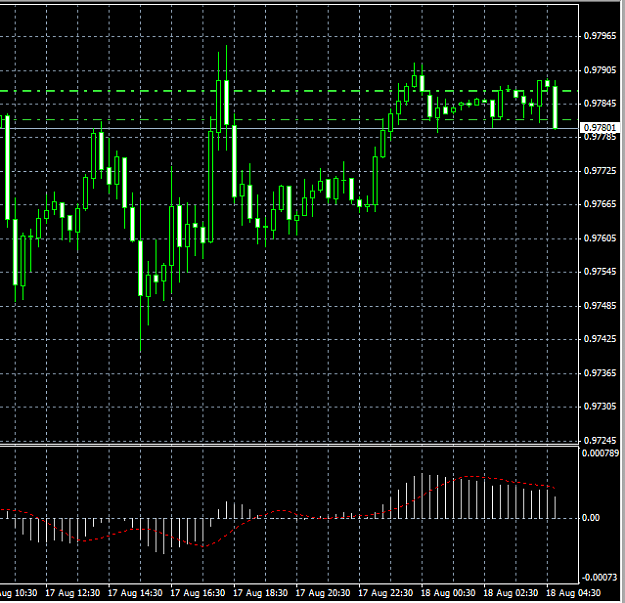Click the 0.97245 price axis label
Image resolution: width=625 pixels, height=603 pixels.
[x=599, y=441]
